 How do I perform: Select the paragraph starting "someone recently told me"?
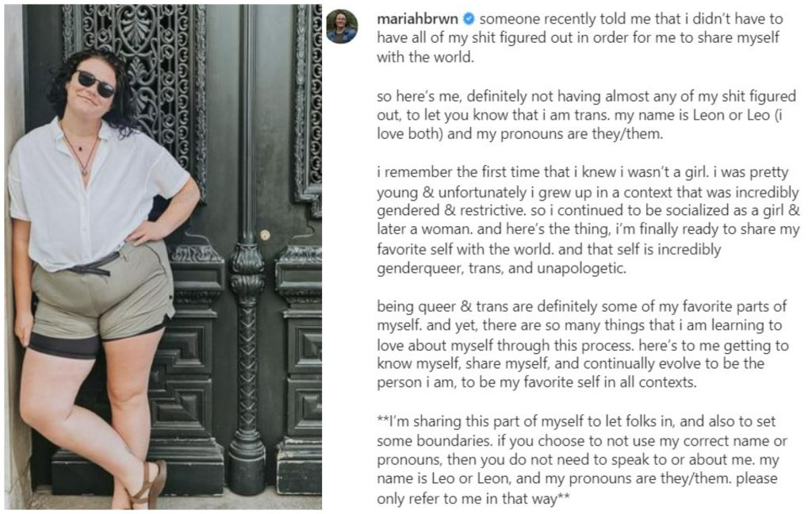pos(580,38)
